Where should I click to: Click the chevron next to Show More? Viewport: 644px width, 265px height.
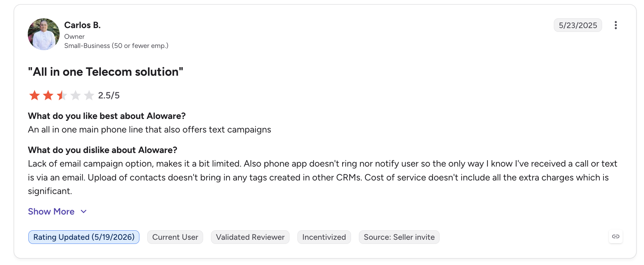point(84,212)
